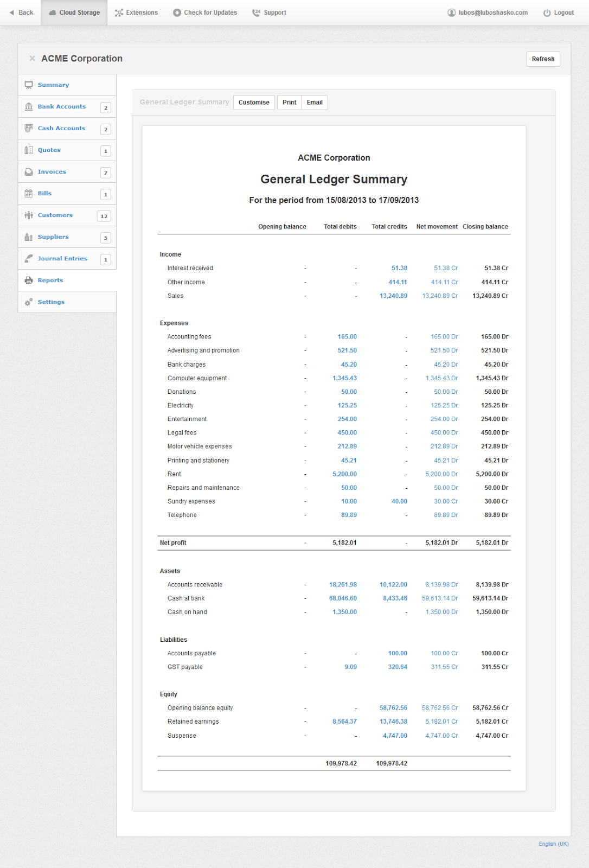Screen dimensions: 589x868
Task: Open the Cash at bank debits 68,046.60
Action: (x=343, y=598)
